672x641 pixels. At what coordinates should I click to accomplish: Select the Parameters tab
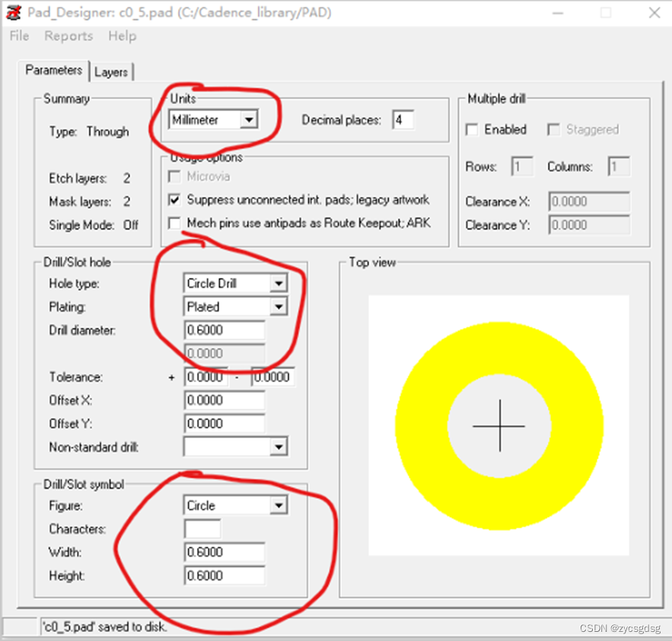tap(53, 70)
